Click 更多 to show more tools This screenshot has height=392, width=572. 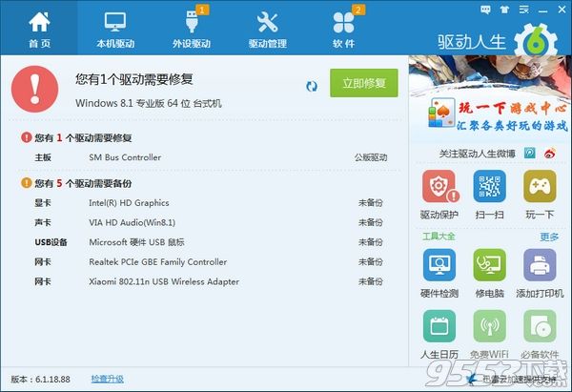549,237
